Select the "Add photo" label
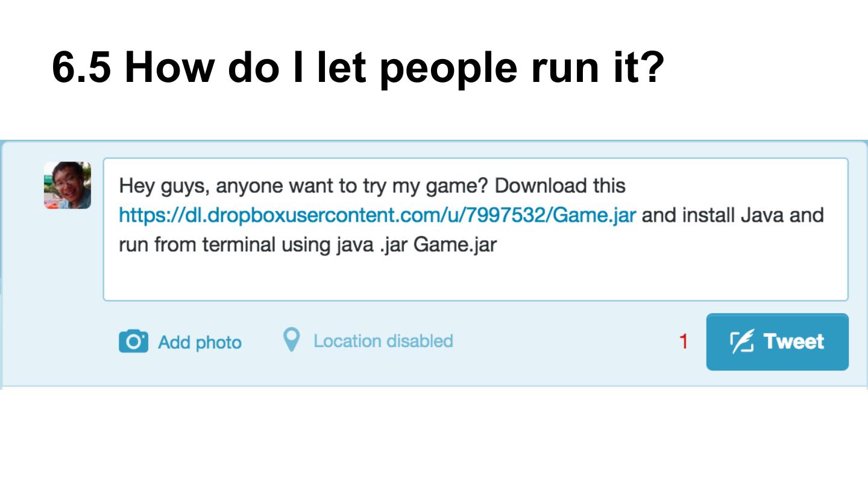 click(x=200, y=342)
